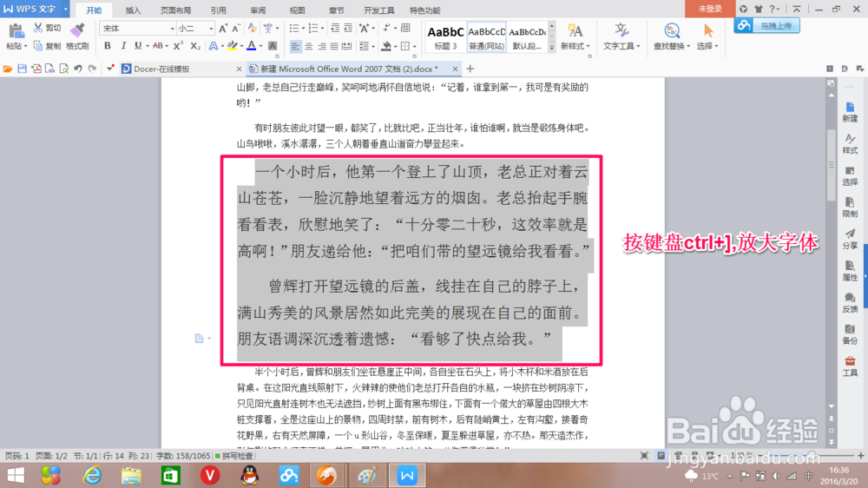Add a new document tab with plus

click(470, 69)
